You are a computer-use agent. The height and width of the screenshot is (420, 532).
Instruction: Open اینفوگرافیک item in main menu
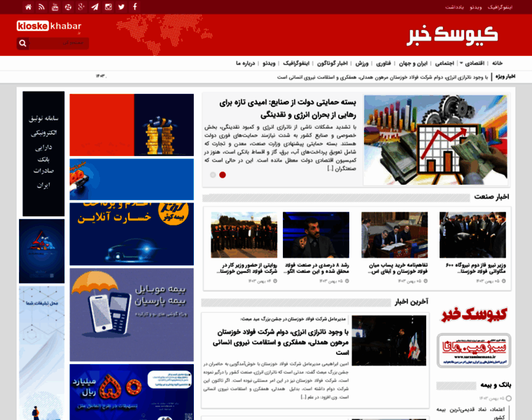(x=296, y=64)
